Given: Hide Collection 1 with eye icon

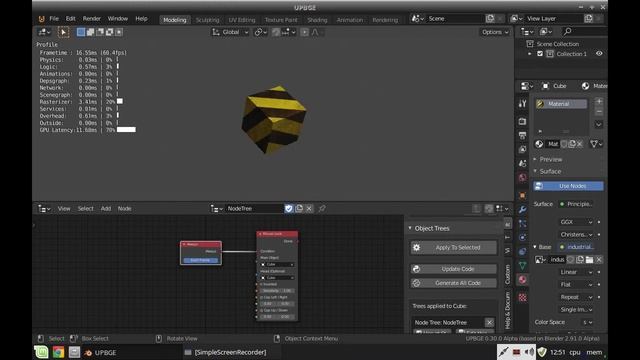Looking at the screenshot, I should click(599, 53).
